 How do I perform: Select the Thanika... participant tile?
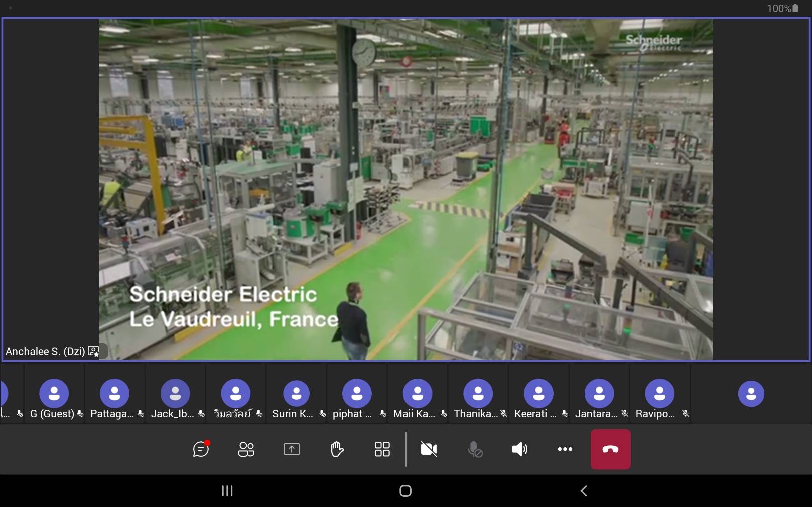pos(478,394)
